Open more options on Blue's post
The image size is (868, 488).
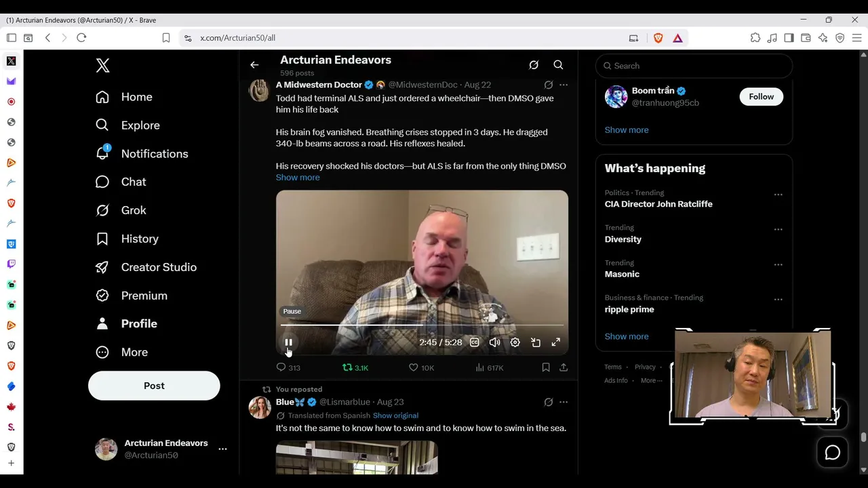564,402
